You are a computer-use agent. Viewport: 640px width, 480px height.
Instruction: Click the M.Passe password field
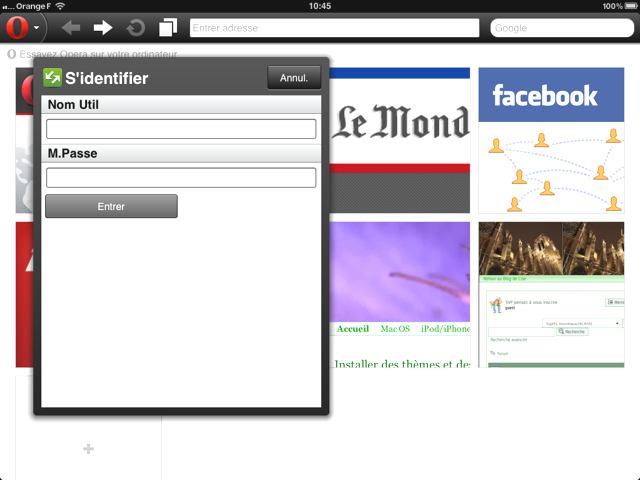coord(181,178)
